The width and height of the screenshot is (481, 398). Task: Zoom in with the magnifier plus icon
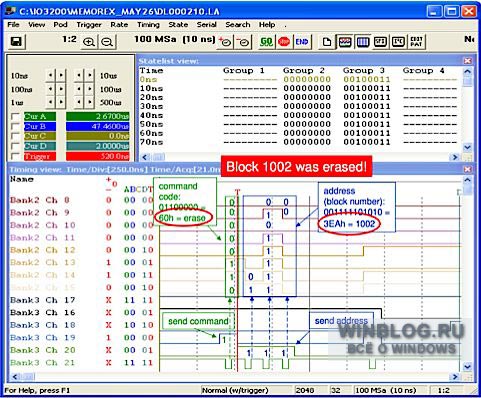point(89,42)
